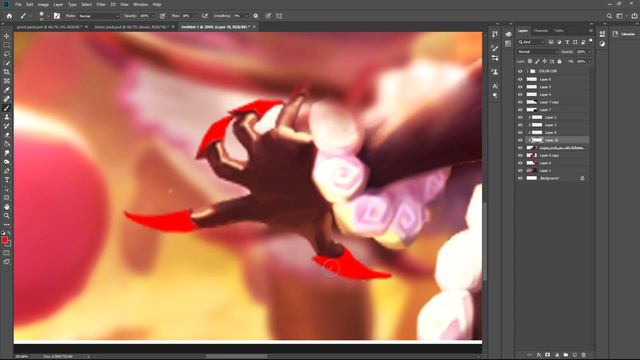The height and width of the screenshot is (360, 640).
Task: Open the Filter menu
Action: pos(101,4)
